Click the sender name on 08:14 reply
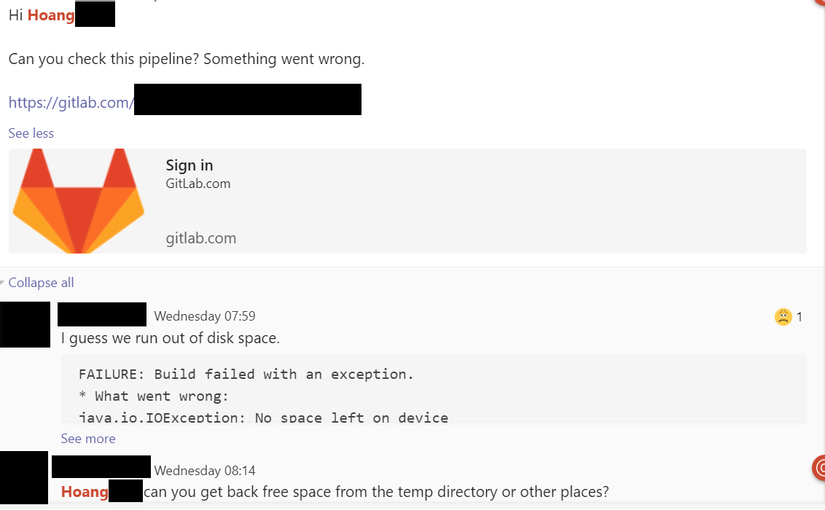Screen dimensions: 825x510 [x=100, y=467]
